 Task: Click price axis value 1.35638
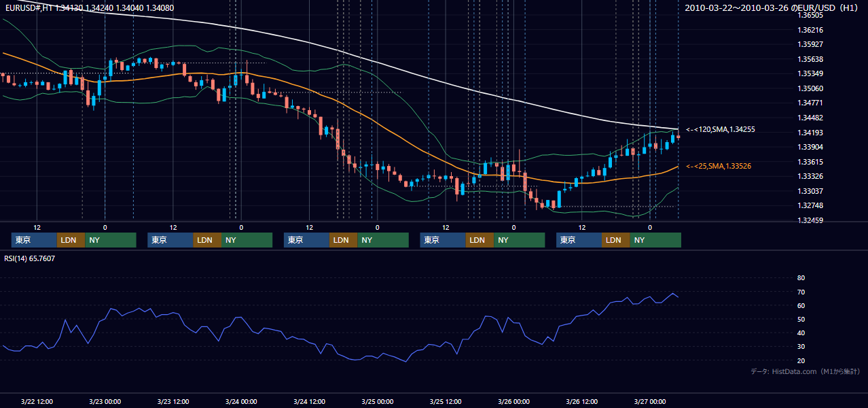click(810, 59)
